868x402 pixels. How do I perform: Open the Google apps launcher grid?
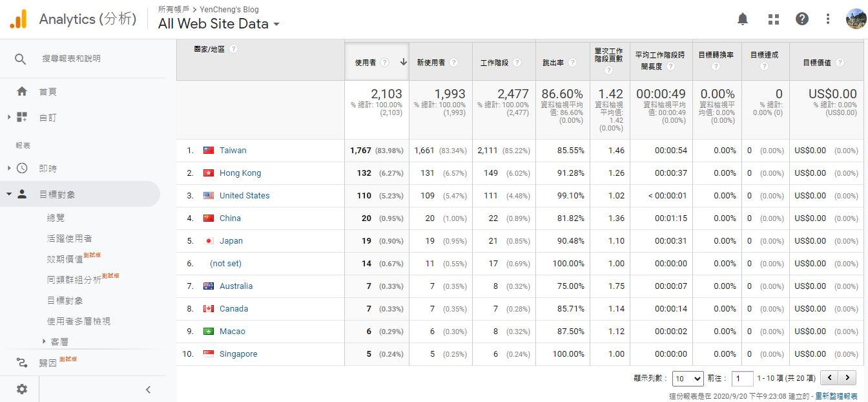click(773, 19)
